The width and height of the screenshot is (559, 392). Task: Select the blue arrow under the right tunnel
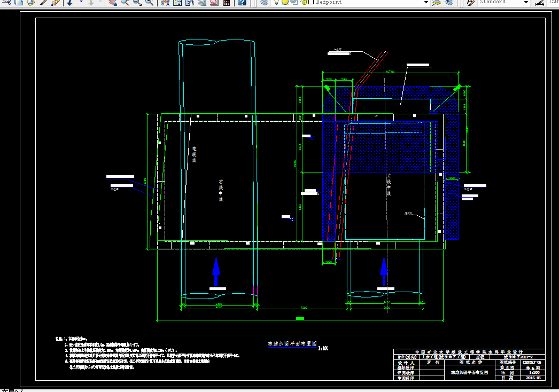(x=384, y=271)
